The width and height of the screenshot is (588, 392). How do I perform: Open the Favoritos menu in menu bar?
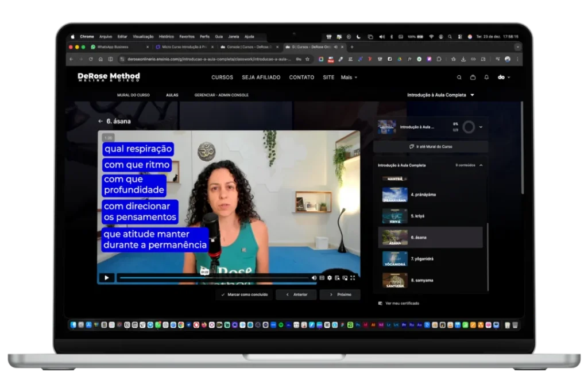[x=187, y=37]
